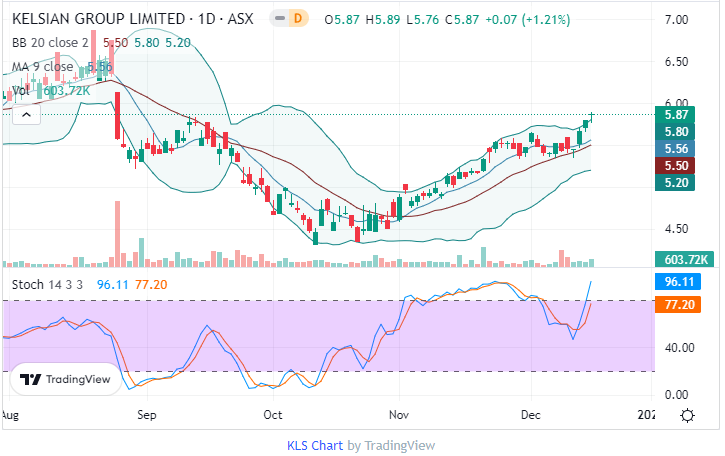This screenshot has height=456, width=725.
Task: Open chart settings gear icon
Action: tap(687, 416)
